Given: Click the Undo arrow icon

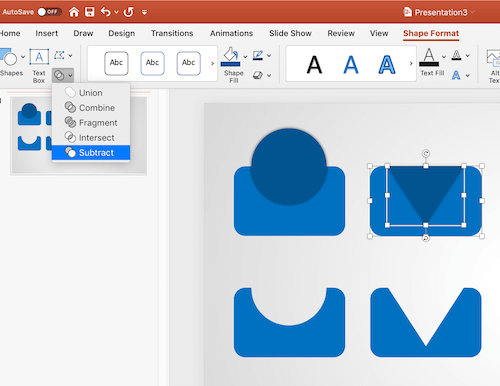Looking at the screenshot, I should (106, 12).
